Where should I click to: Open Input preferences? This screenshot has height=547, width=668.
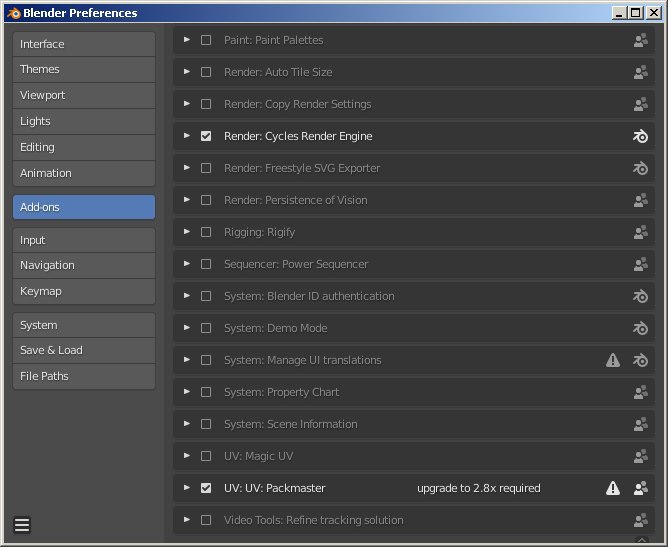click(84, 240)
